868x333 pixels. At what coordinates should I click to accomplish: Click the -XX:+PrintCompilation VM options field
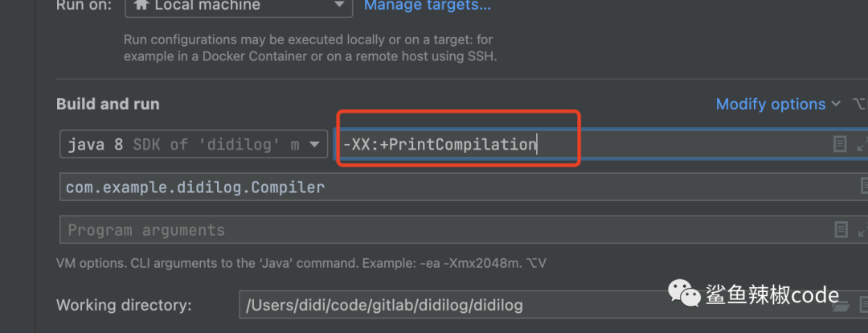point(579,145)
